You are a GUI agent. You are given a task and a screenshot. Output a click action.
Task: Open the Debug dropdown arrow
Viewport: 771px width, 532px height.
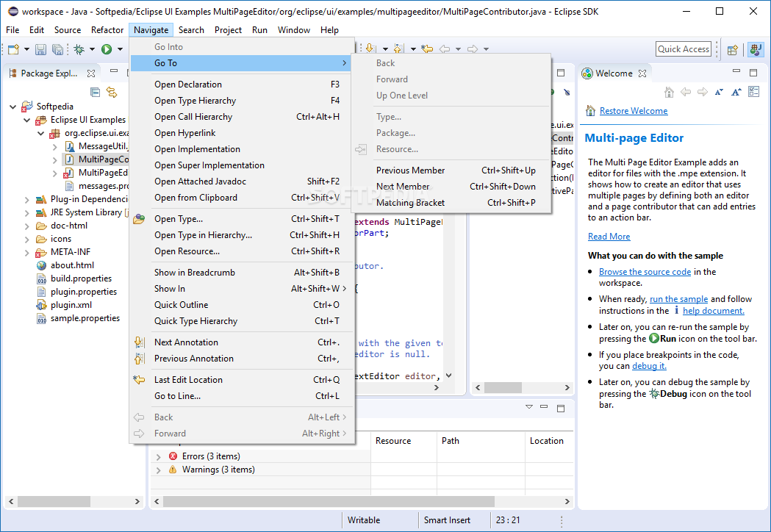coord(91,49)
